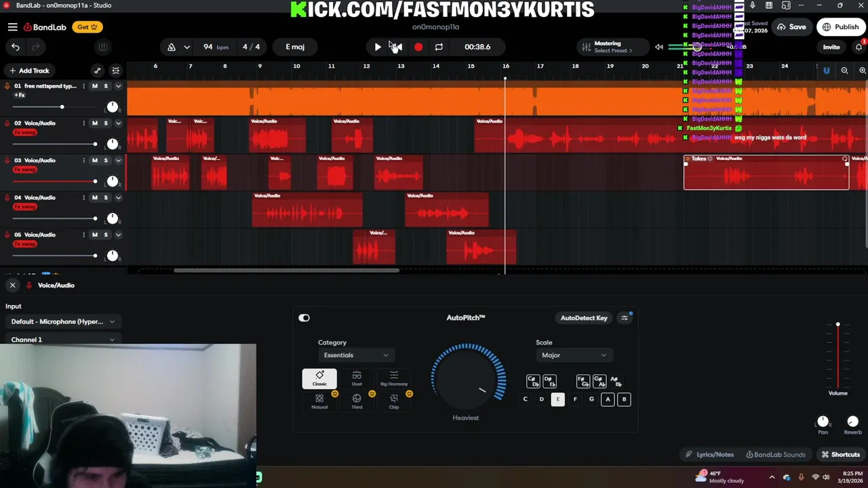
Task: Toggle the B note key in scale
Action: coord(624,399)
